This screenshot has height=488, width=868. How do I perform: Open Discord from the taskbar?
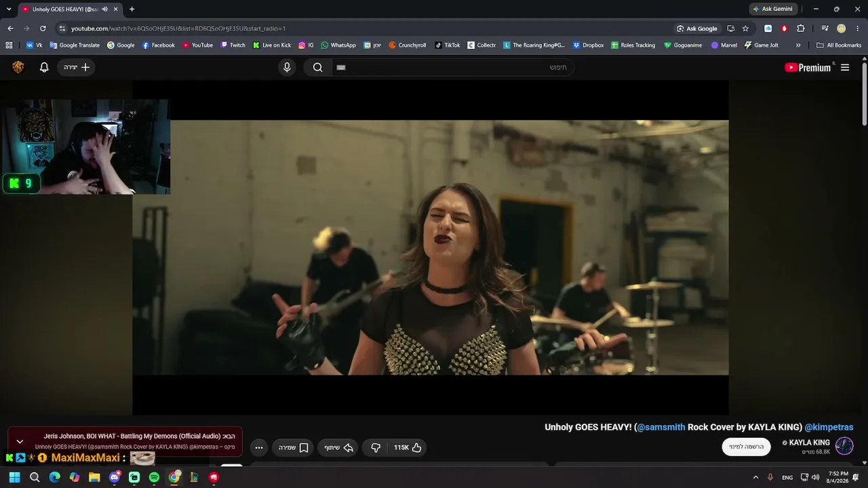click(115, 477)
